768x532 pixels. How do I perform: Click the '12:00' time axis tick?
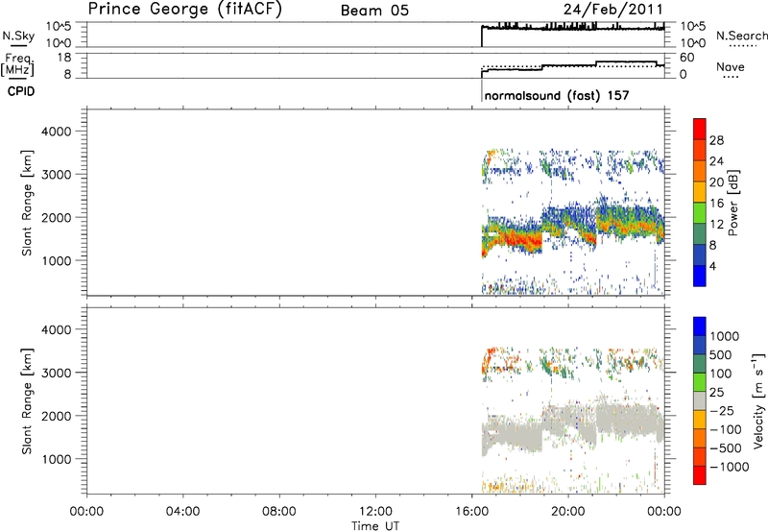[375, 512]
